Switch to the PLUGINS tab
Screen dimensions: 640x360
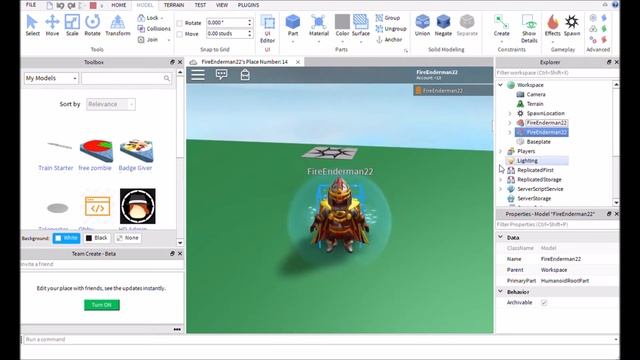pyautogui.click(x=248, y=5)
